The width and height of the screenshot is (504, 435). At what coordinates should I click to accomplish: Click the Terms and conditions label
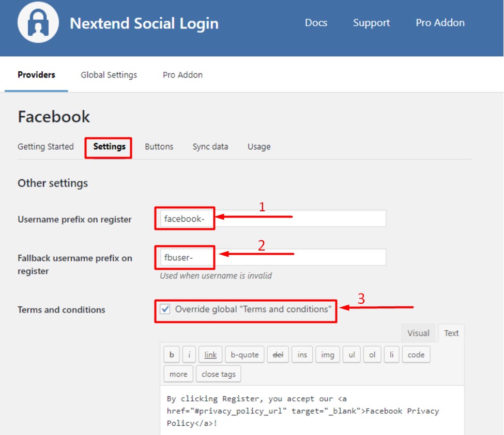pos(62,309)
